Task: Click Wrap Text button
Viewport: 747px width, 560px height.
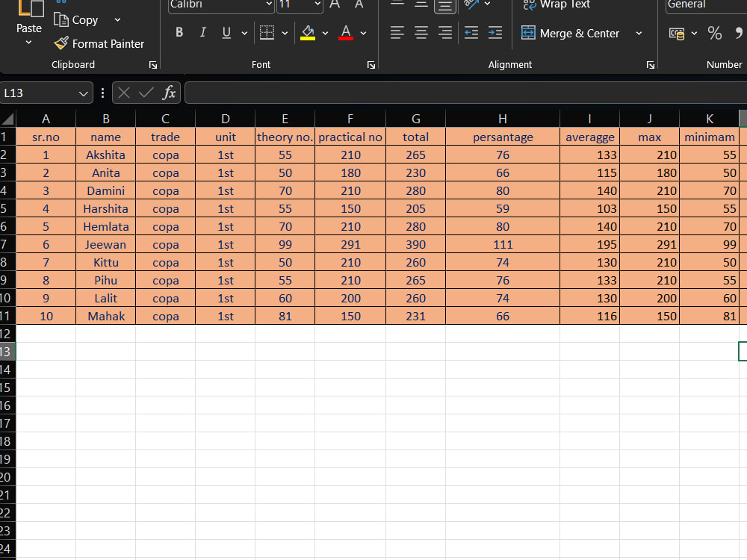Action: point(557,4)
